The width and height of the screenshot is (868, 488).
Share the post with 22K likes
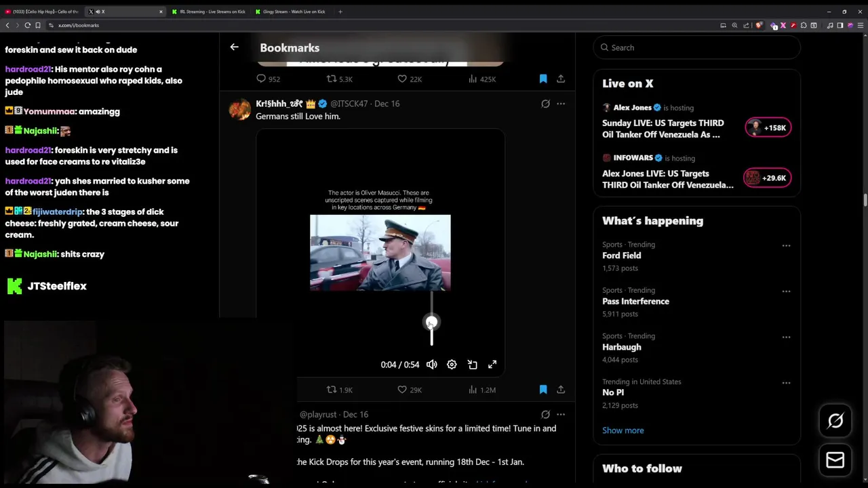(561, 79)
